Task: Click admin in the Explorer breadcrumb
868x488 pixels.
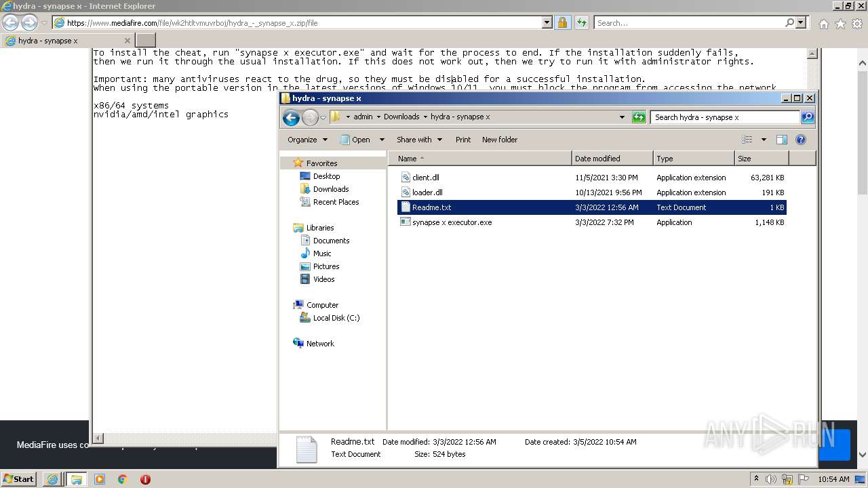Action: click(x=363, y=117)
